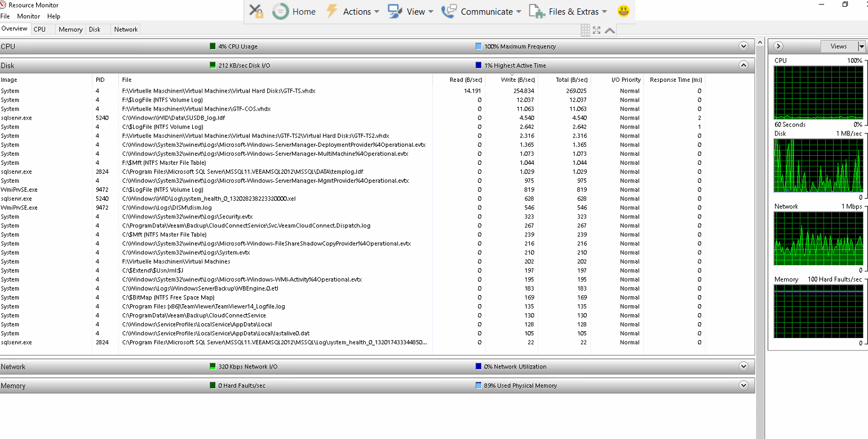Open the Communicate phone menu
The image size is (868, 439).
click(x=481, y=11)
